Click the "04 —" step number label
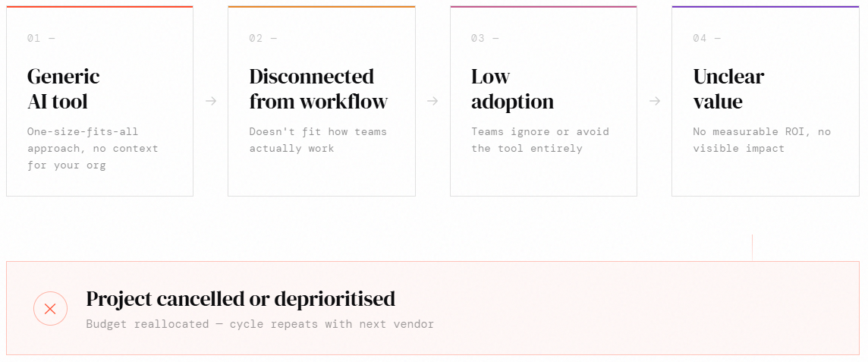The image size is (868, 362). point(706,38)
